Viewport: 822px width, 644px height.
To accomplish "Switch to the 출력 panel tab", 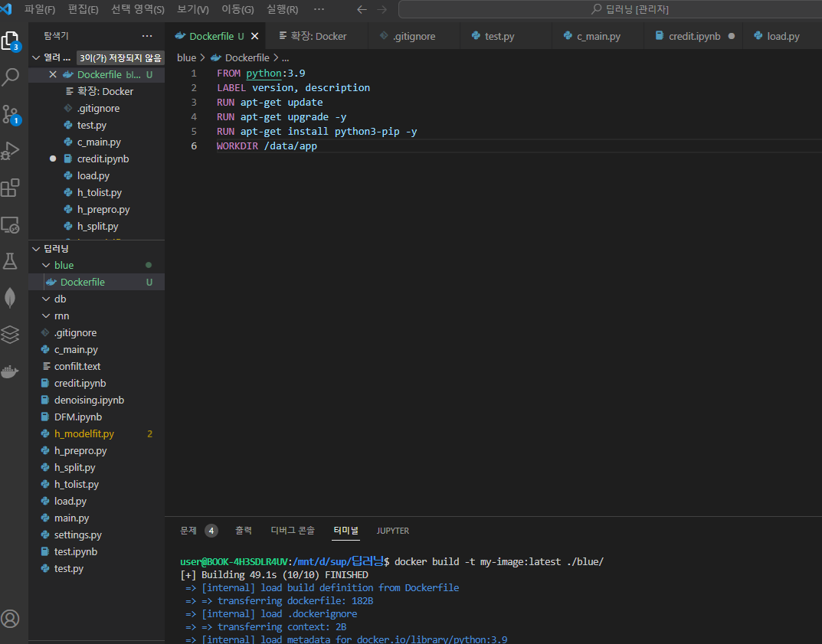I will [243, 531].
